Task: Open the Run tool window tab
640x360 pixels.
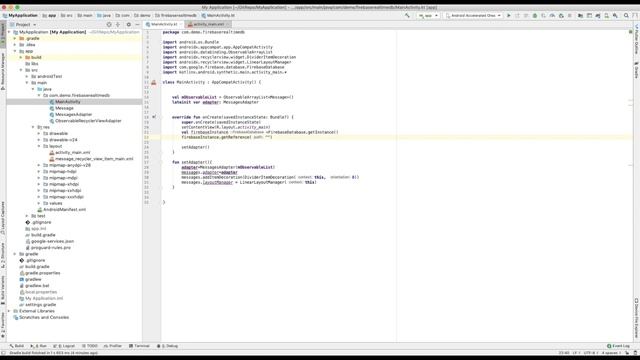Action: click(x=38, y=346)
